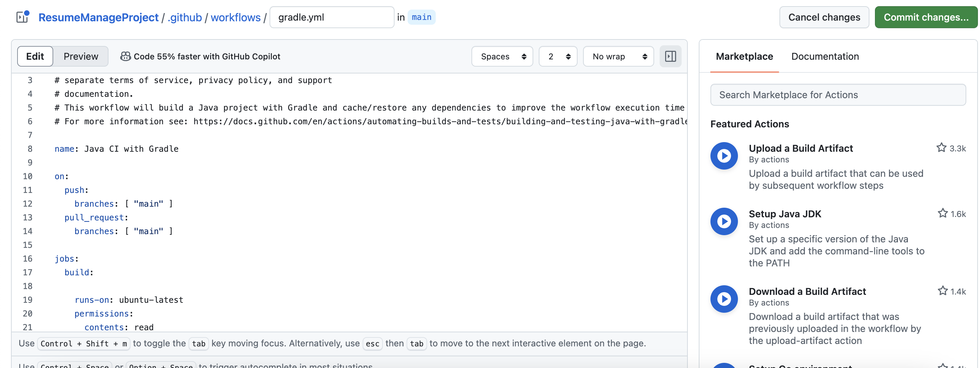The width and height of the screenshot is (980, 368).
Task: Select the Documentation tab
Action: (825, 56)
